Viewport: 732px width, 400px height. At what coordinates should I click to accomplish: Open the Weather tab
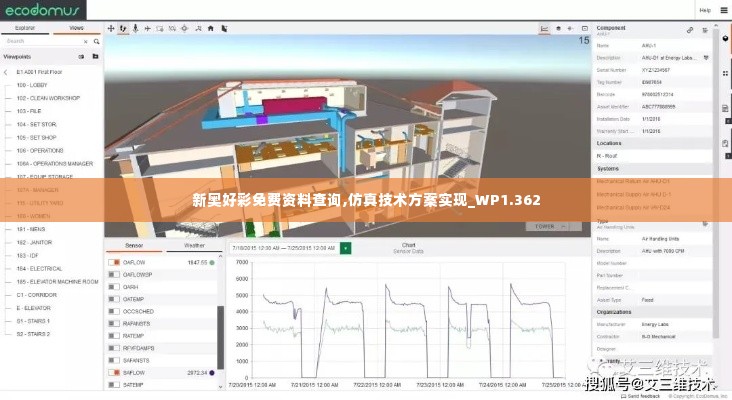[194, 246]
